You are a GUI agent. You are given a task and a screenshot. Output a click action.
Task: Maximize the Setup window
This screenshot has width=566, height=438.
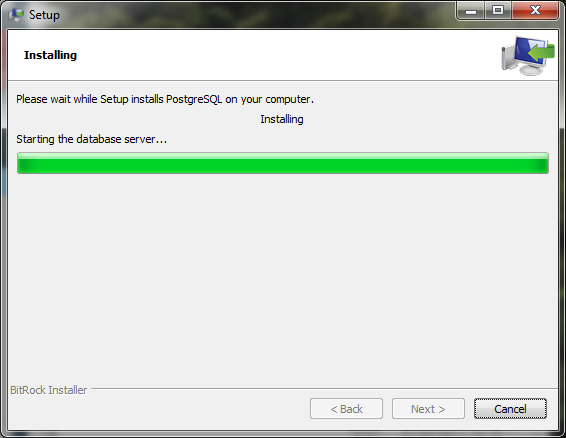click(x=498, y=10)
